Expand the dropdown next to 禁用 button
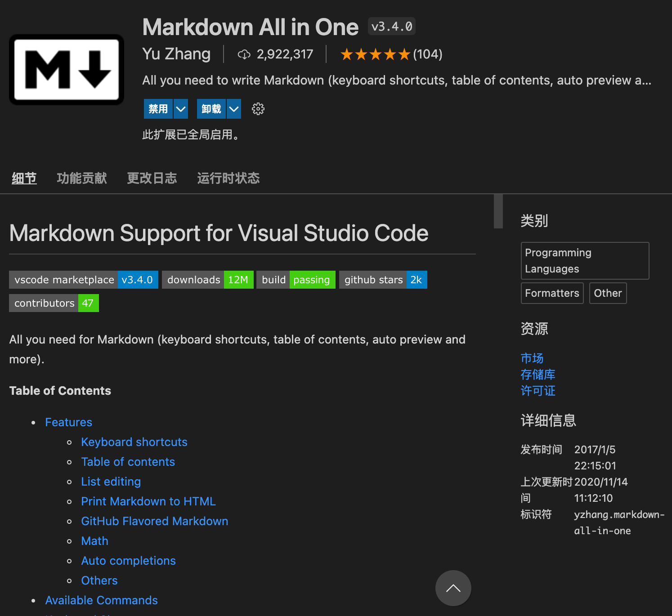 pos(181,108)
